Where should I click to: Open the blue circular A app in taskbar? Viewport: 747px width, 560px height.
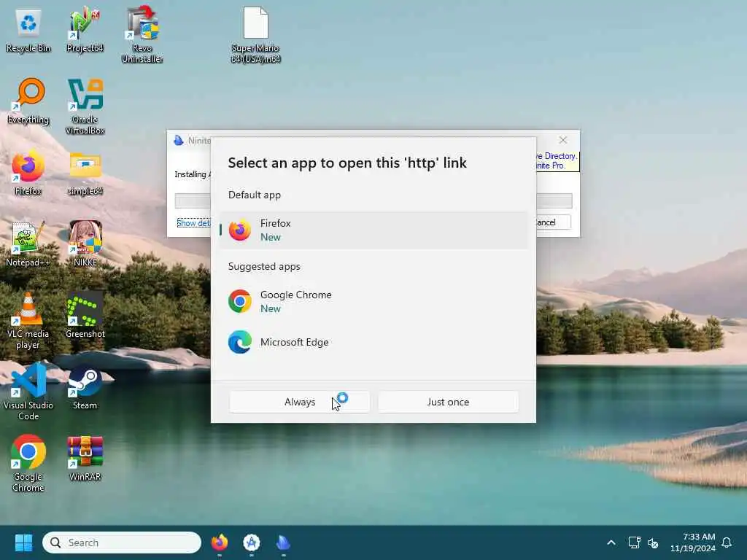[251, 542]
